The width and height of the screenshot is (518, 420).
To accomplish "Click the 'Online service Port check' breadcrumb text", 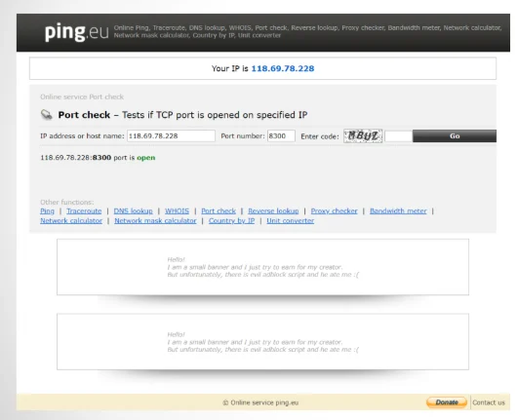I will click(82, 97).
